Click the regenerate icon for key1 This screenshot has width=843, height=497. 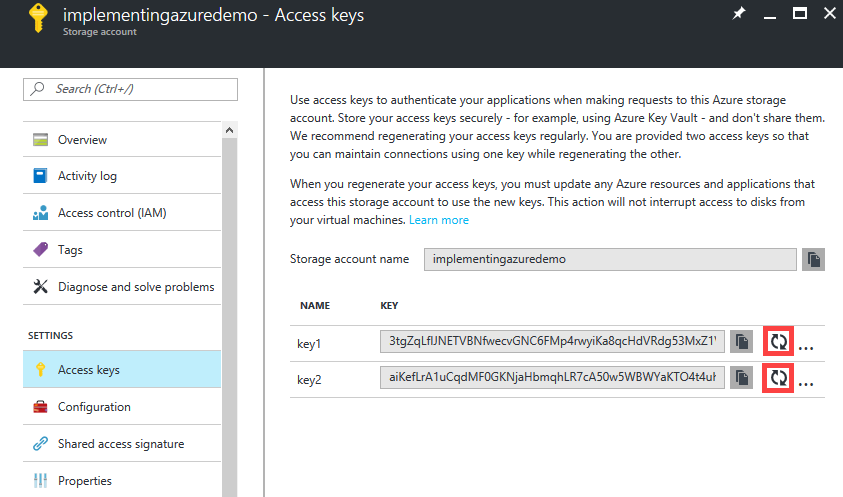pos(777,341)
